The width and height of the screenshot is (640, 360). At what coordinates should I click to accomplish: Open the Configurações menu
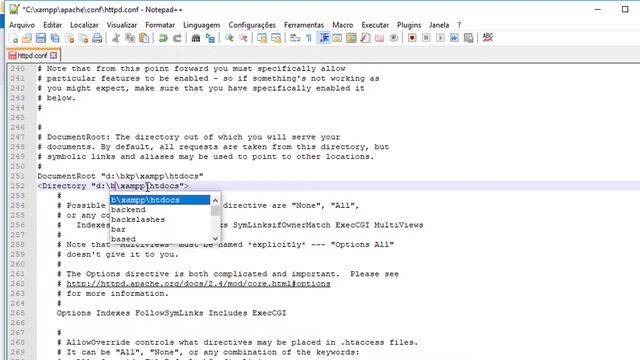[252, 25]
